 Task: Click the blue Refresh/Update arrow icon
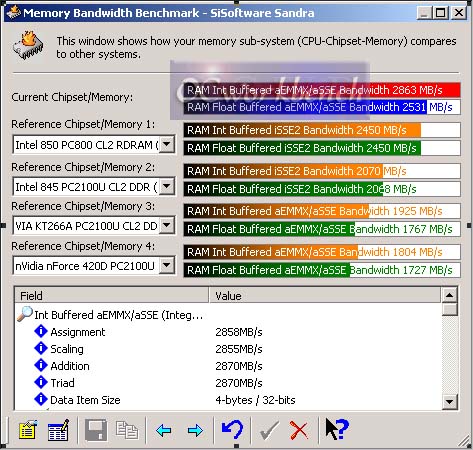(232, 429)
